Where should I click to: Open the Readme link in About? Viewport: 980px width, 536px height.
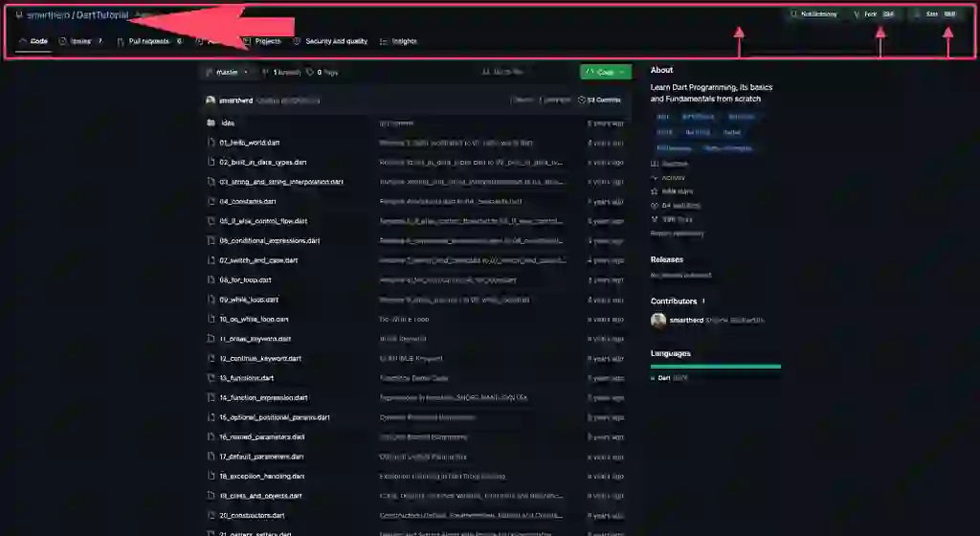click(669, 164)
